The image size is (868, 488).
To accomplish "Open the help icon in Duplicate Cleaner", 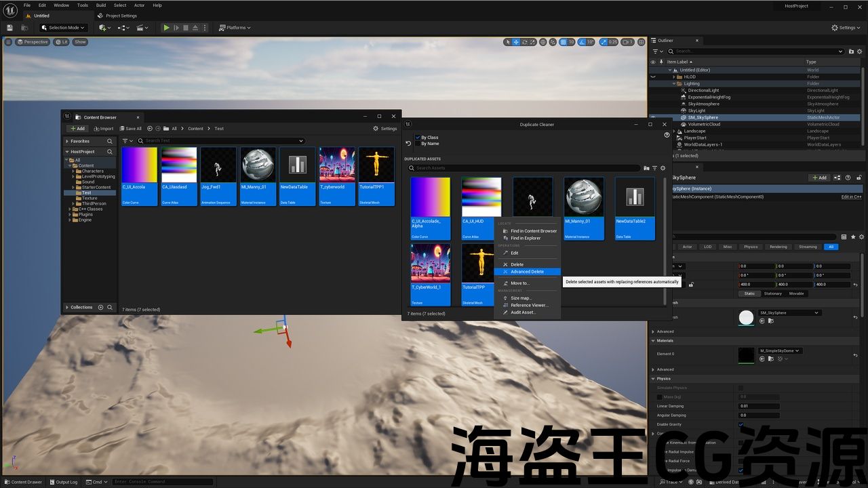I will tap(667, 134).
